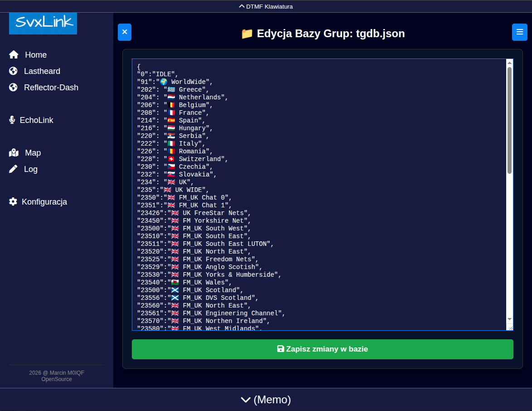Click the EchoLink microphone icon
Image resolution: width=532 pixels, height=411 pixels.
click(x=12, y=120)
